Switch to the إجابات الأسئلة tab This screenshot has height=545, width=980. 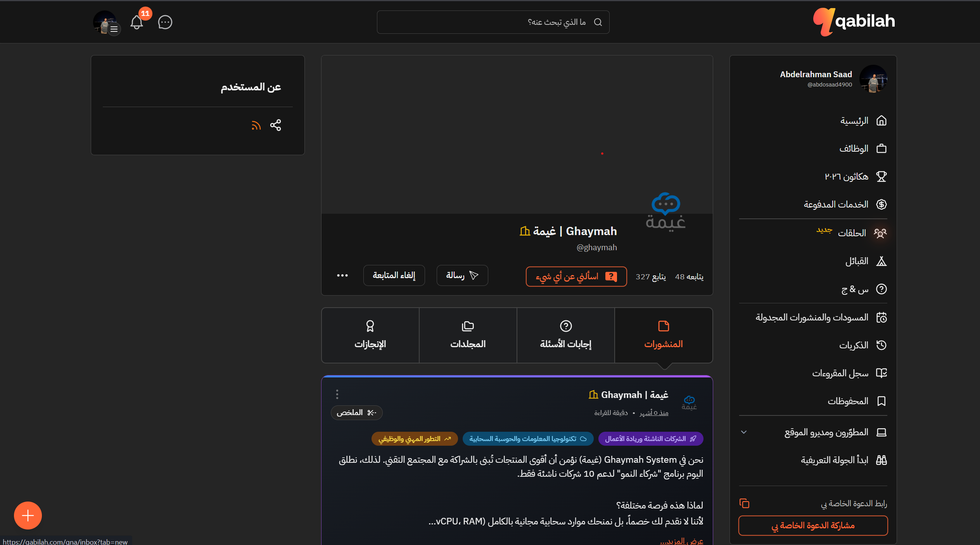coord(566,336)
